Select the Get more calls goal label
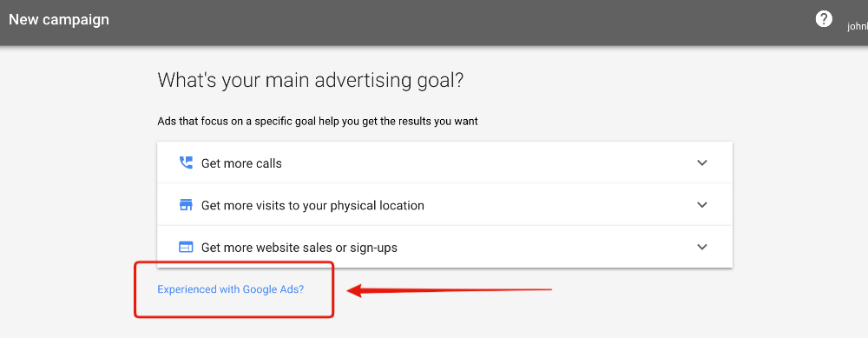 tap(241, 163)
